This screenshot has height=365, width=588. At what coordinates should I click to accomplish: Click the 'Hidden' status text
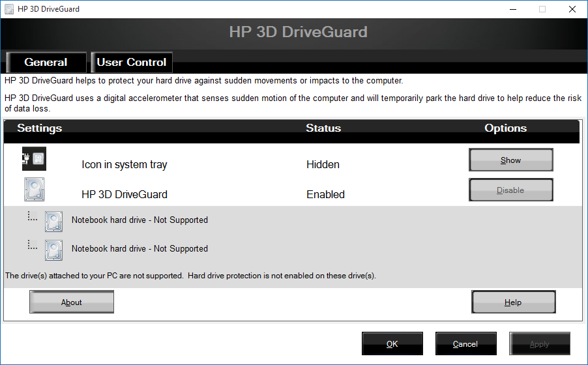pos(323,164)
